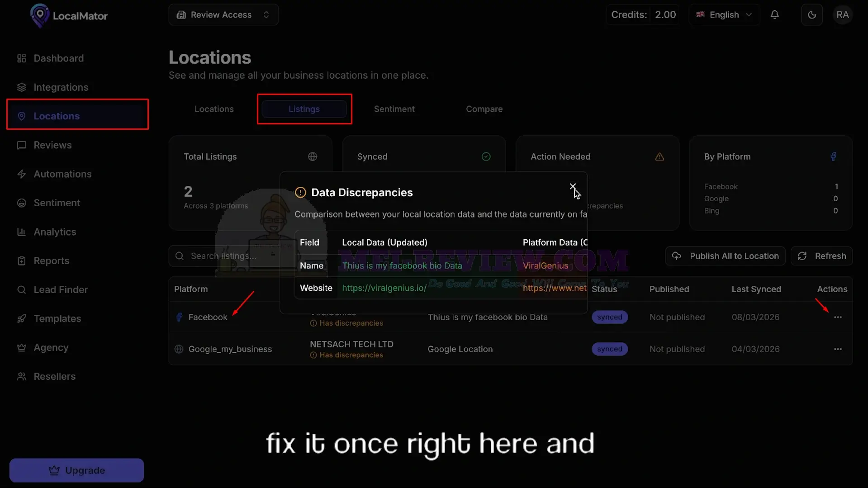
Task: Click the Resellers people icon
Action: point(21,377)
